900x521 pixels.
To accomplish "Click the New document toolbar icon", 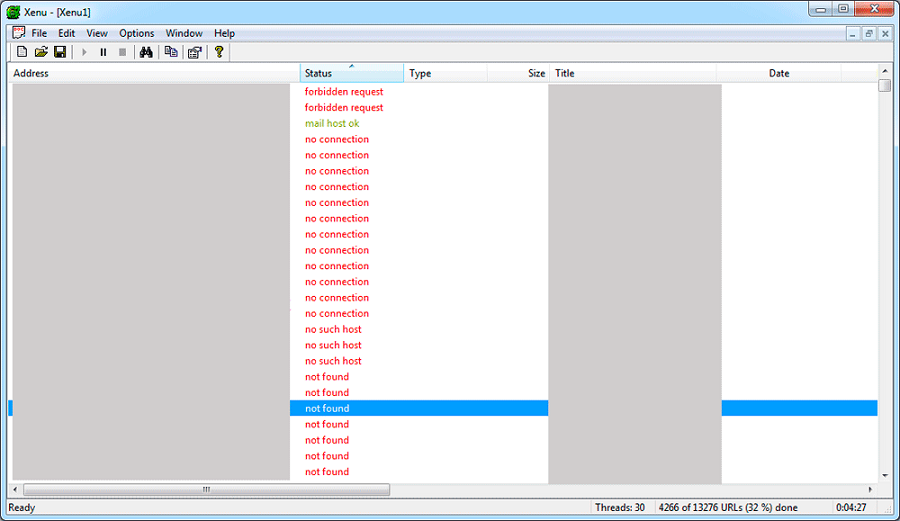I will pyautogui.click(x=22, y=52).
